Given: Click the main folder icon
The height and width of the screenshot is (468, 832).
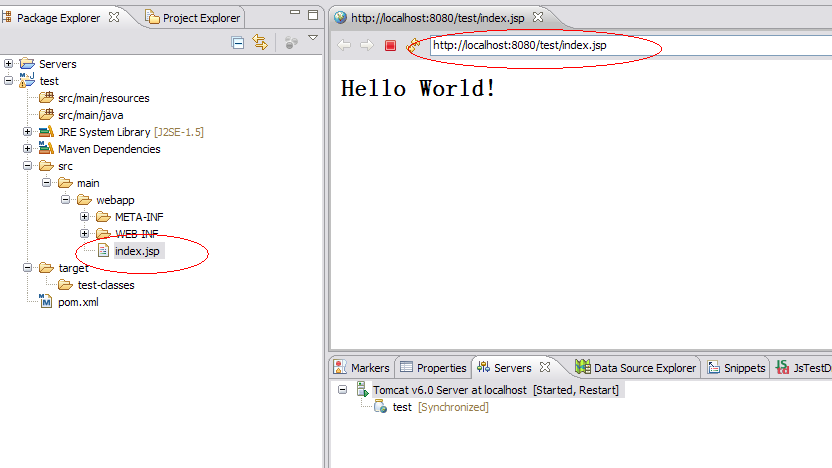Looking at the screenshot, I should pos(66,183).
